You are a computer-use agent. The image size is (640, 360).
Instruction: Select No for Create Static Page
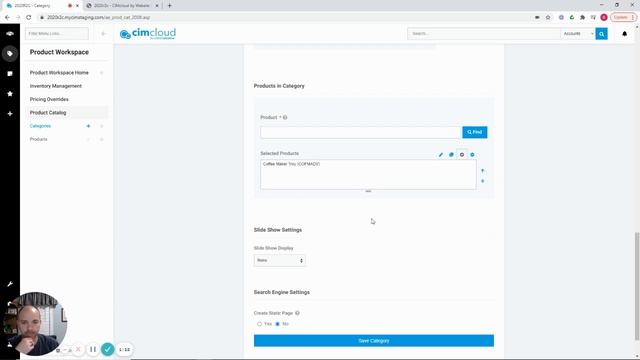[278, 324]
